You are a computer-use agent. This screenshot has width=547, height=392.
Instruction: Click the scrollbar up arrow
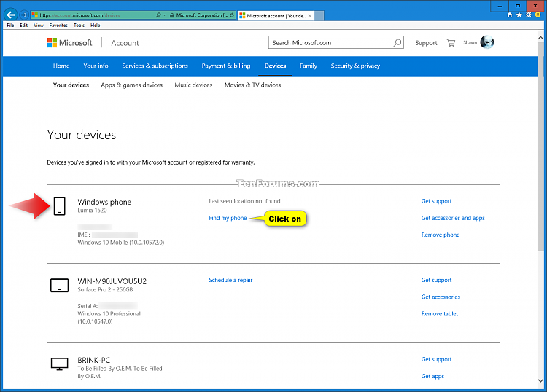540,37
